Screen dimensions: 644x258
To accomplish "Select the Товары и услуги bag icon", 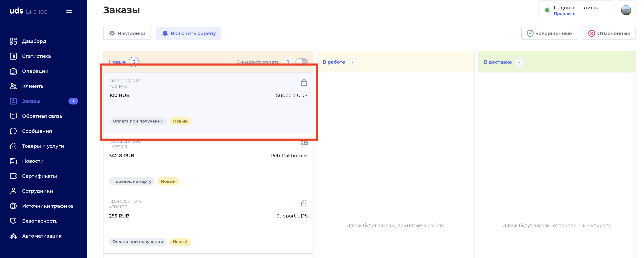I will [x=13, y=146].
